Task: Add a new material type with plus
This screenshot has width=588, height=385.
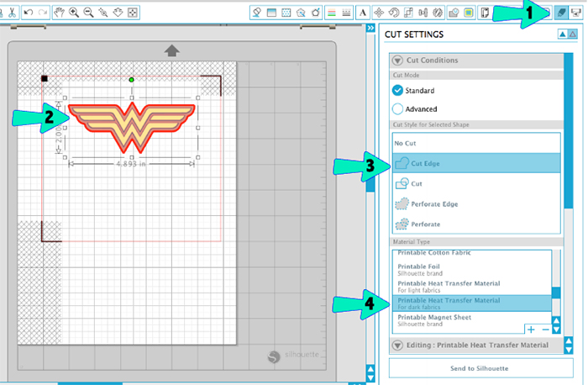Action: click(531, 330)
